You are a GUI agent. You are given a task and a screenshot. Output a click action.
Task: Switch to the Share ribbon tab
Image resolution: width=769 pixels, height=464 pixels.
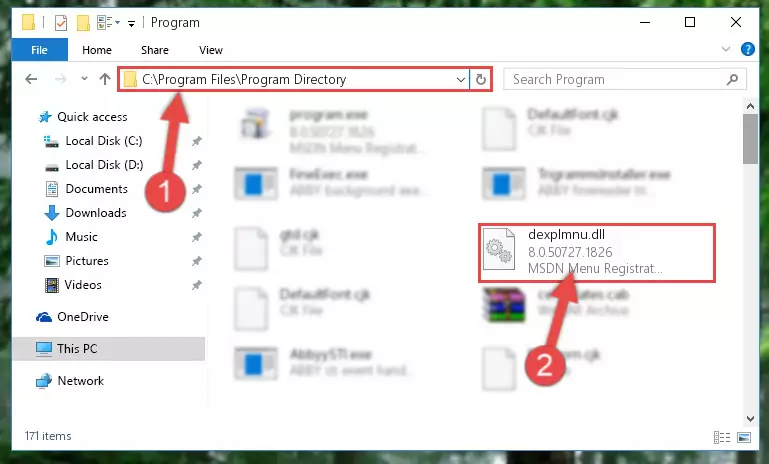(x=154, y=50)
